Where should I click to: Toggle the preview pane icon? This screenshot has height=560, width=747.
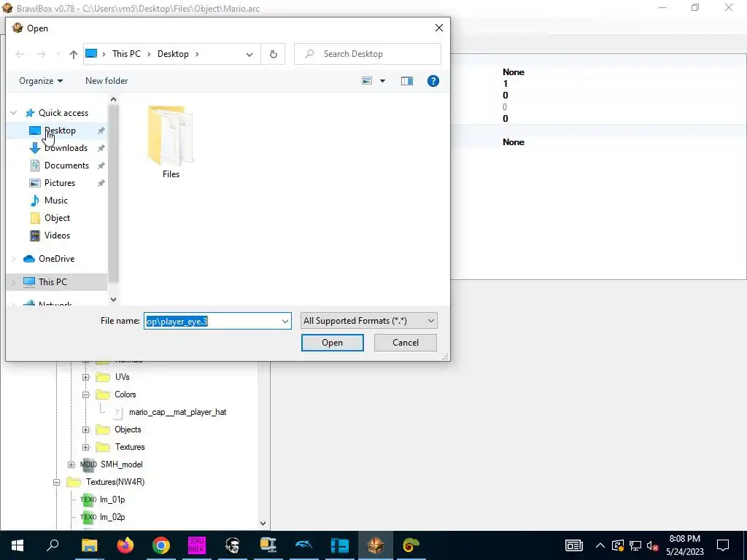pyautogui.click(x=407, y=81)
